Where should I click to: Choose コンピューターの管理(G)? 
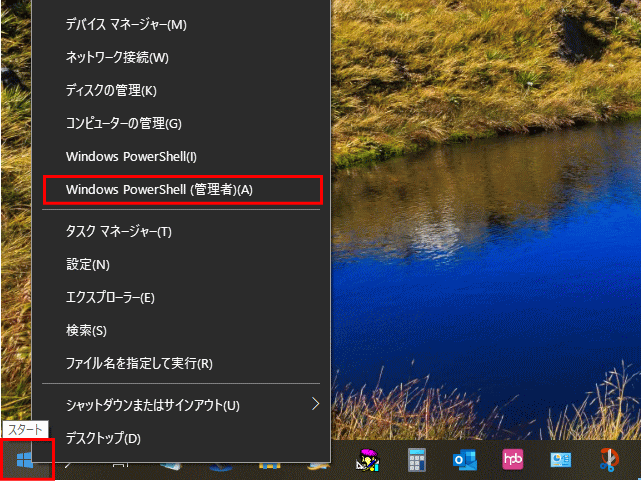181,123
